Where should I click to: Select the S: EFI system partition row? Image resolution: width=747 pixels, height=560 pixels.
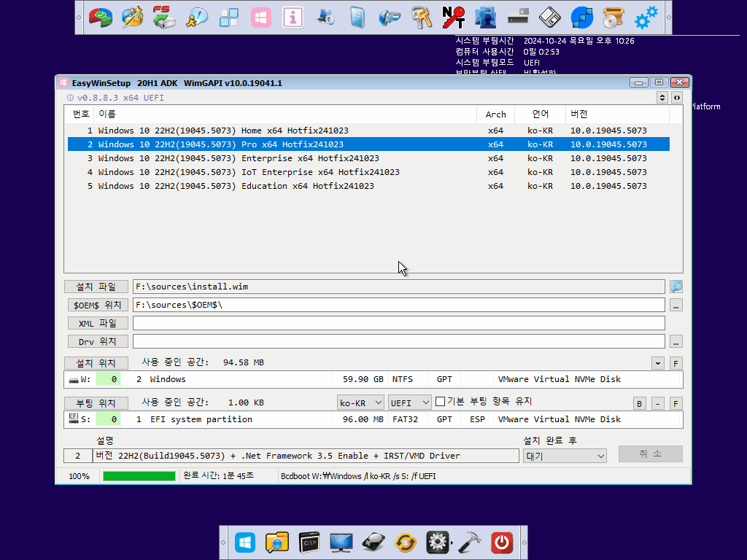373,419
